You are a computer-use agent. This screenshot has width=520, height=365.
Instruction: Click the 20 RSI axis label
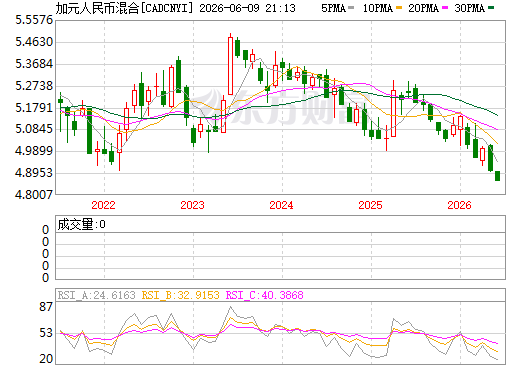[x=46, y=359]
